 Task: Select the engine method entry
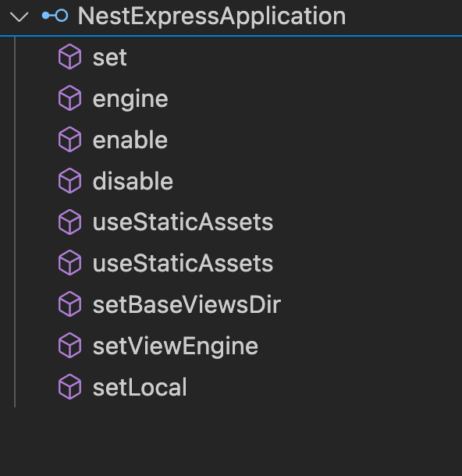pos(130,98)
